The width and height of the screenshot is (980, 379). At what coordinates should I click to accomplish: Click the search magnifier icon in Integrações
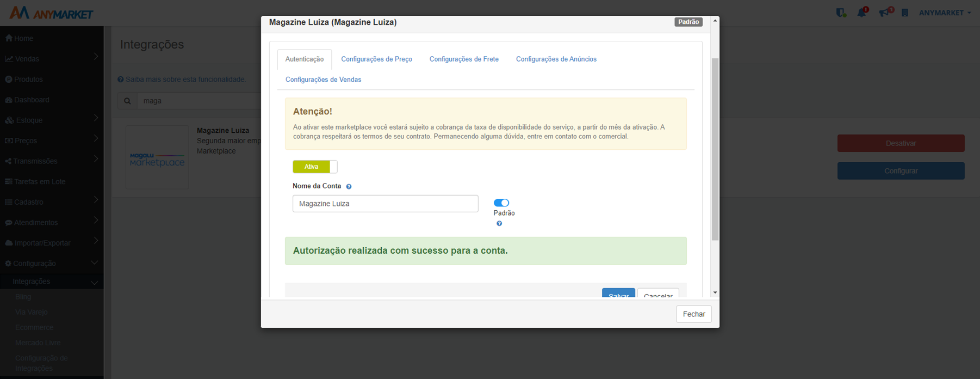coord(127,101)
